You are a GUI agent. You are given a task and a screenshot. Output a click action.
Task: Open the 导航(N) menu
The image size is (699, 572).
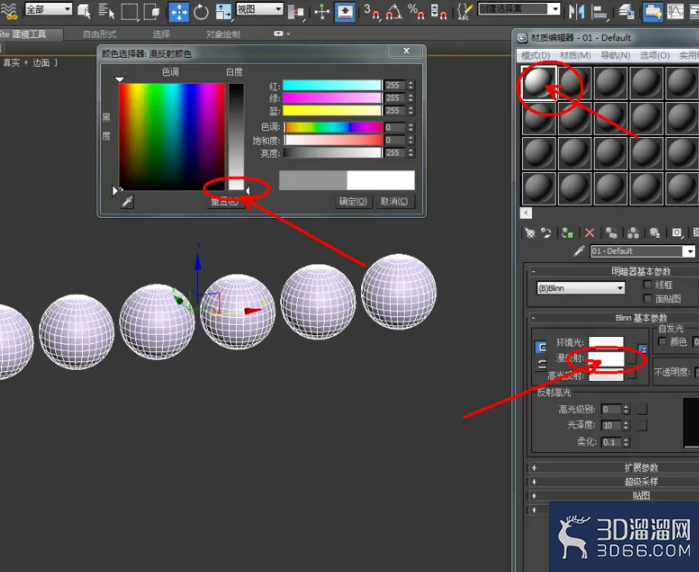click(615, 55)
